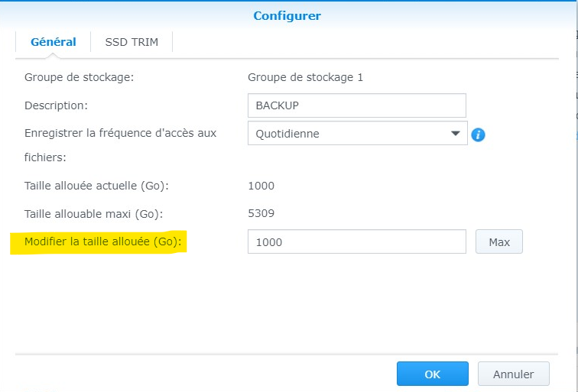The width and height of the screenshot is (578, 392).
Task: Click the Max button
Action: click(x=499, y=242)
